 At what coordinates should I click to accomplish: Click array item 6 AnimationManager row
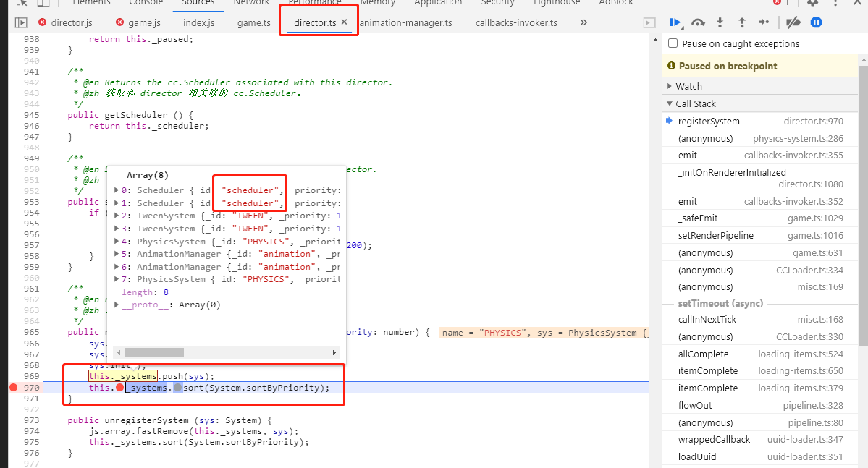pos(227,267)
